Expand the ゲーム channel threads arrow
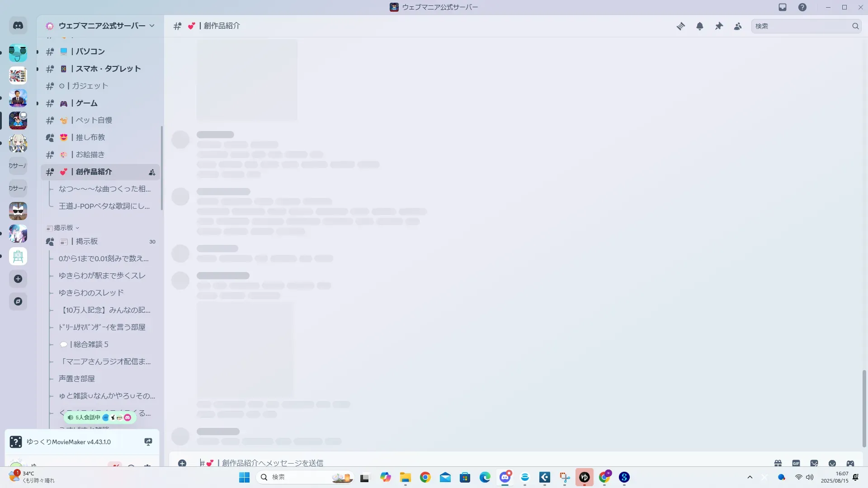868x488 pixels. pyautogui.click(x=38, y=103)
